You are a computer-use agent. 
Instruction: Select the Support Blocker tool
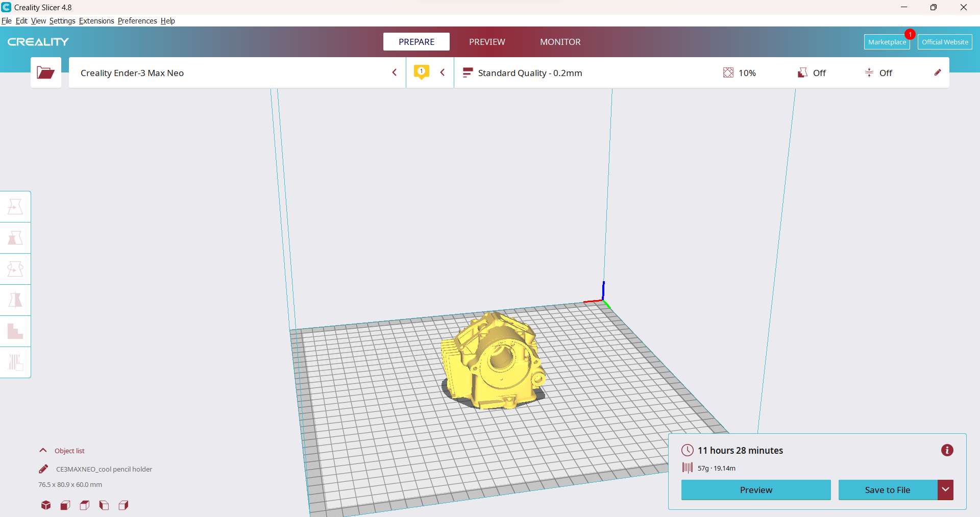(15, 362)
